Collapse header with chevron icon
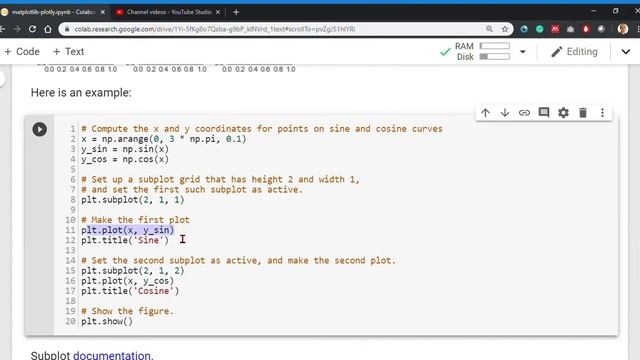 pos(626,52)
